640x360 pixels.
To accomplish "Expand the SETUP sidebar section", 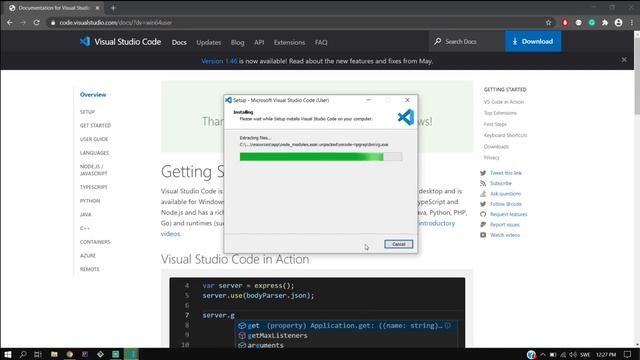I will tap(87, 112).
